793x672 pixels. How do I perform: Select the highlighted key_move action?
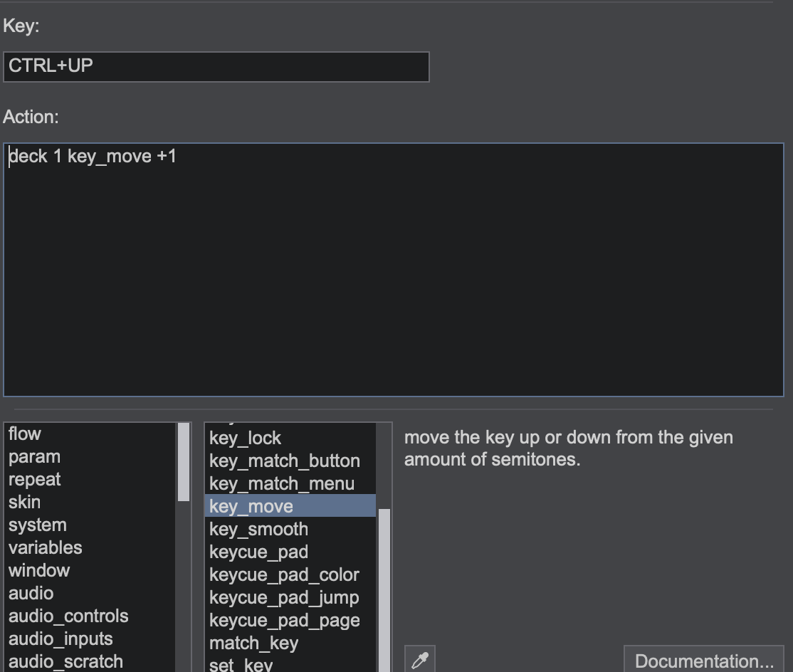click(x=251, y=506)
